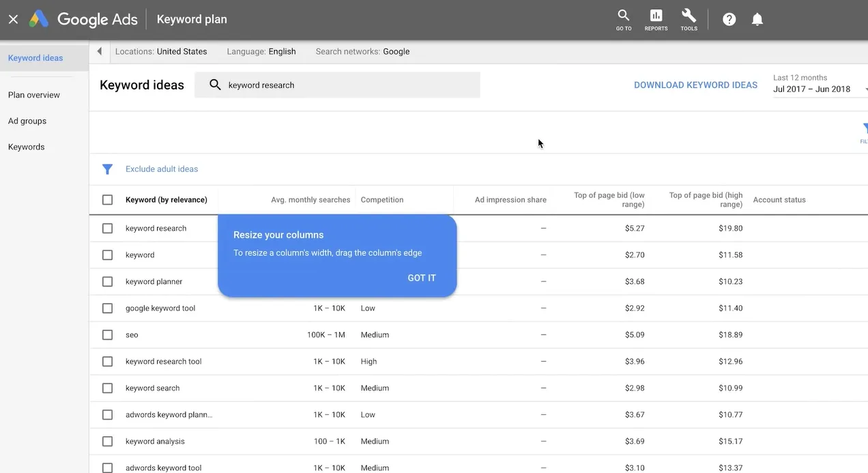This screenshot has height=473, width=868.
Task: Open the Reports icon
Action: pyautogui.click(x=656, y=19)
